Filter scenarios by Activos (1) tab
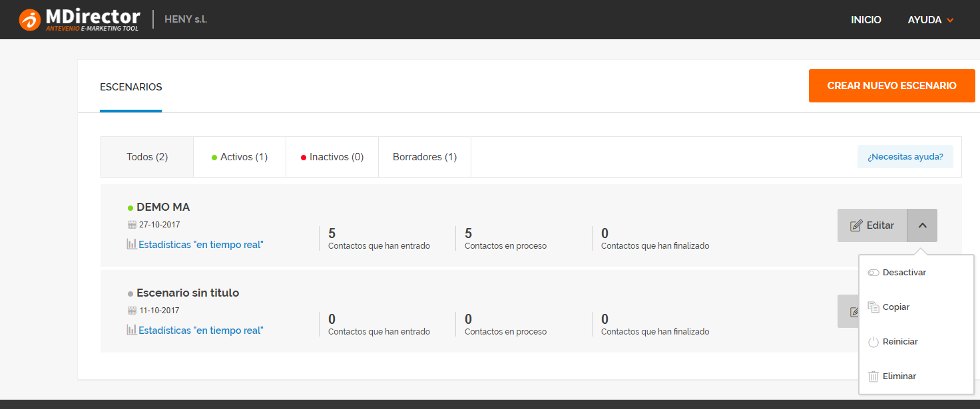 pos(240,157)
